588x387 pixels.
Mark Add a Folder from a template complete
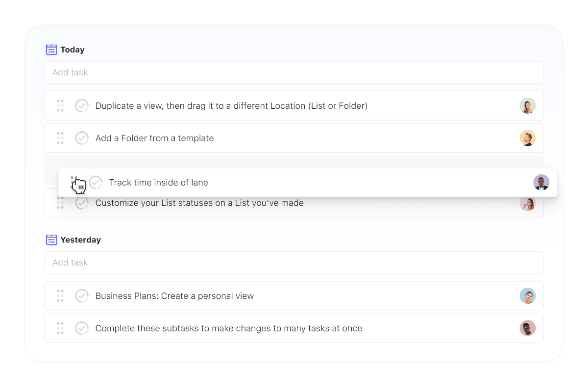[x=82, y=138]
